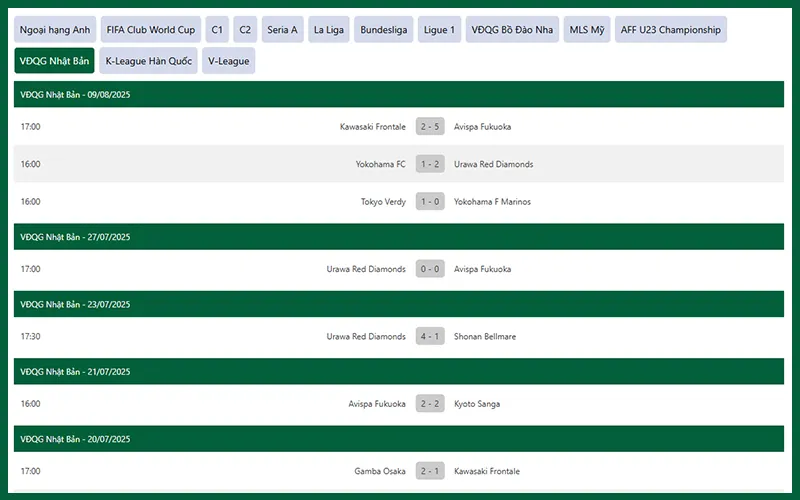This screenshot has width=800, height=500.
Task: Open the Ngoại hạng Anh league tab
Action: coord(55,30)
